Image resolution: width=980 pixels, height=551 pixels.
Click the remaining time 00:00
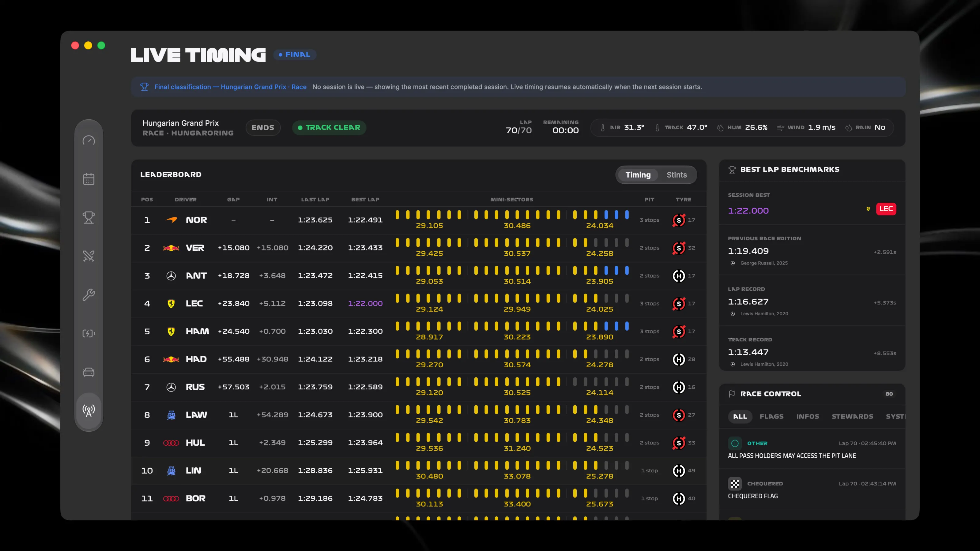pyautogui.click(x=566, y=130)
